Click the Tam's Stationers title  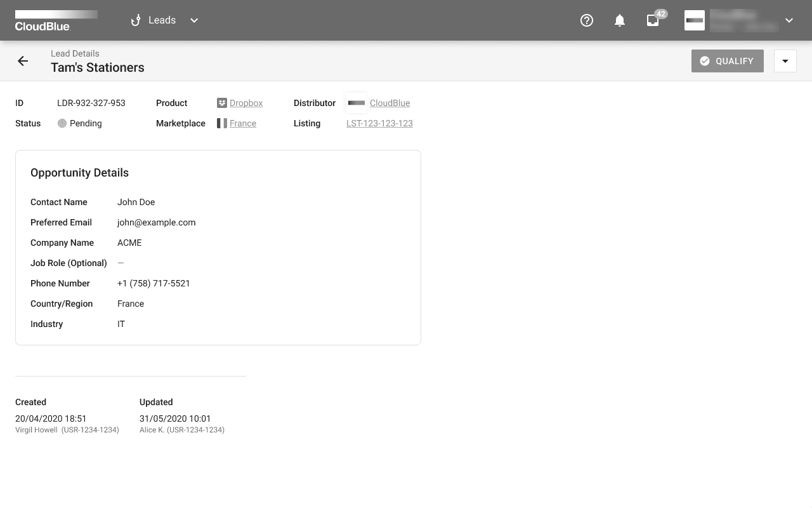click(98, 67)
